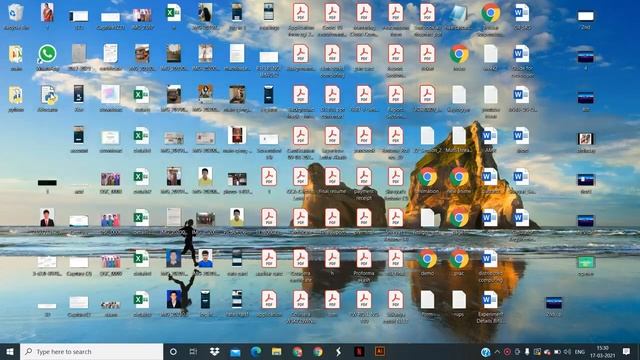Open Netflix from the taskbar

[359, 351]
